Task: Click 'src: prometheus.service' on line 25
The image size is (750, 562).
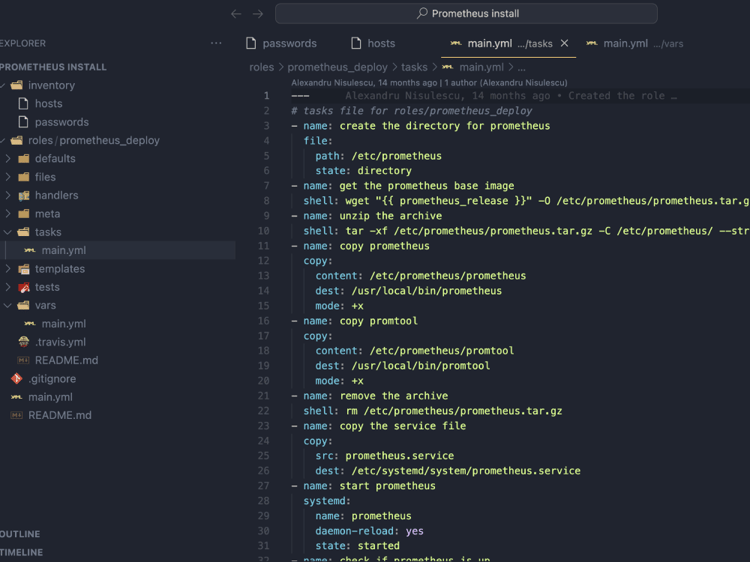Action: coord(385,456)
